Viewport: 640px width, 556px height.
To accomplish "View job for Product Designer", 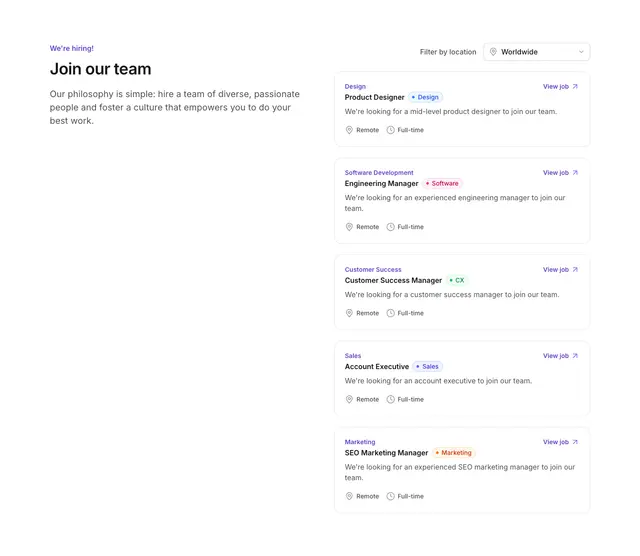I will pos(560,87).
